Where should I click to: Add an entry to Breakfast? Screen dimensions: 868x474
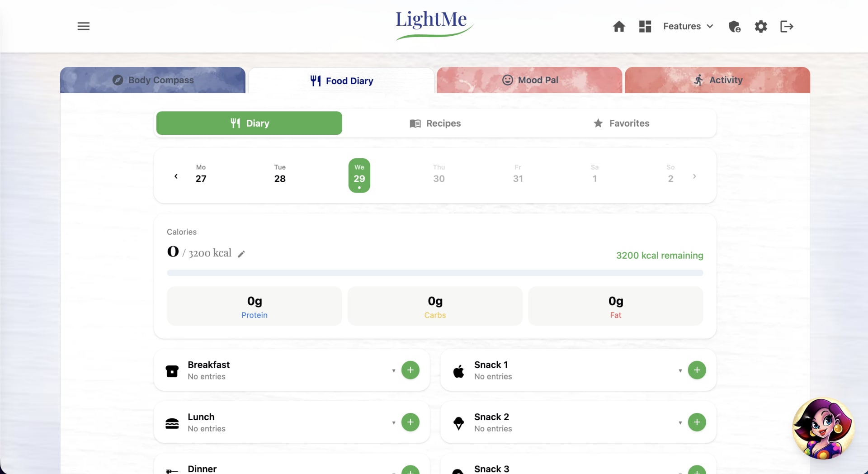(410, 370)
